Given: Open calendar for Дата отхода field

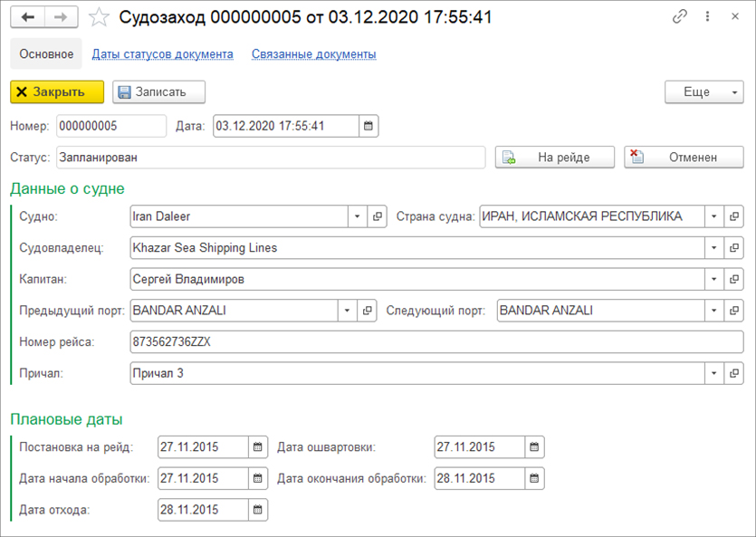Looking at the screenshot, I should tap(258, 510).
